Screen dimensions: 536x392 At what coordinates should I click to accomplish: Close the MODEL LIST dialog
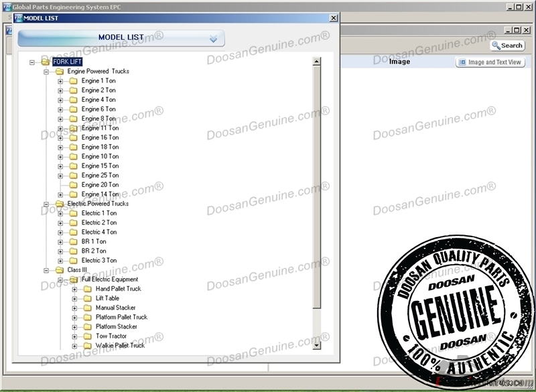333,18
